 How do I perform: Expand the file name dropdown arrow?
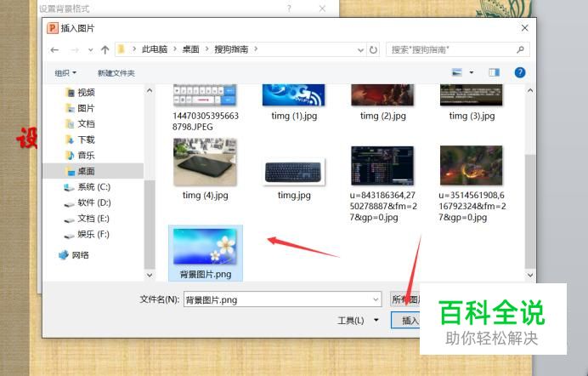pos(376,299)
